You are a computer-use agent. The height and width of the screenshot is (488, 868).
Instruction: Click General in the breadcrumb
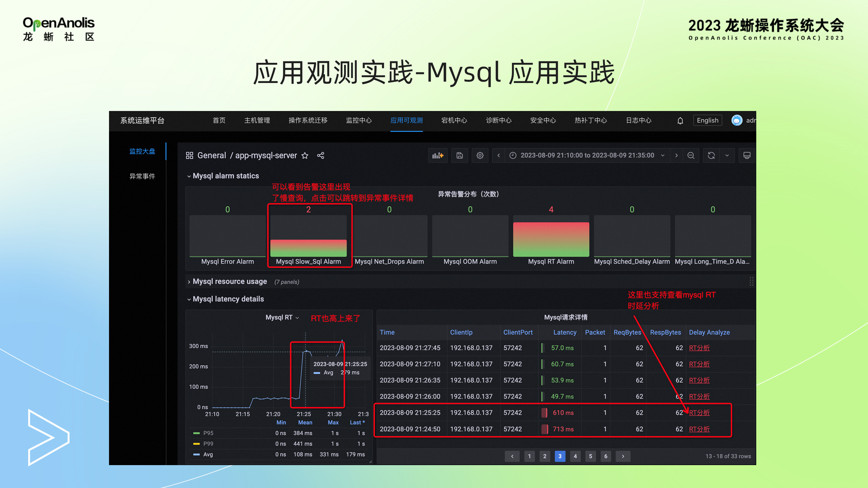click(212, 156)
